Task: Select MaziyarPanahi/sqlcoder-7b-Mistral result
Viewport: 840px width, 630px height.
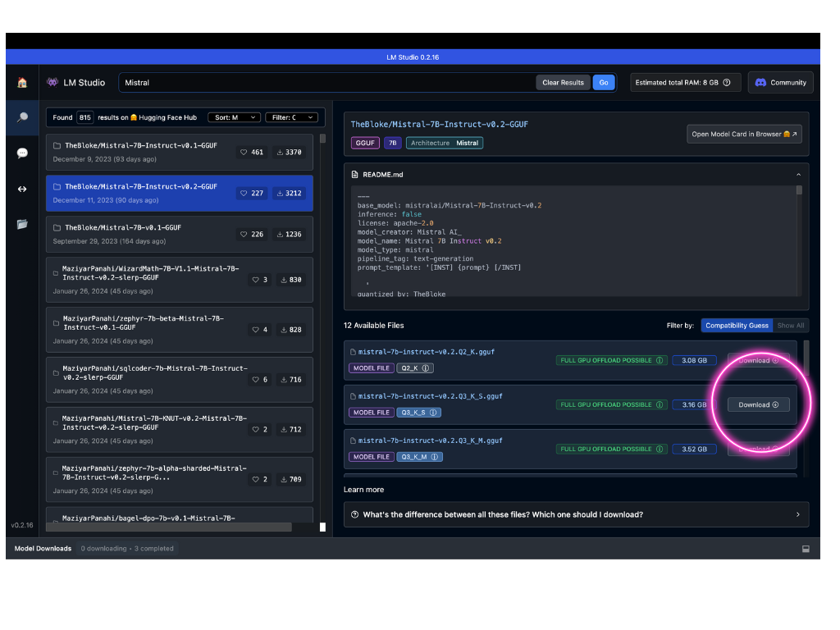Action: (180, 379)
